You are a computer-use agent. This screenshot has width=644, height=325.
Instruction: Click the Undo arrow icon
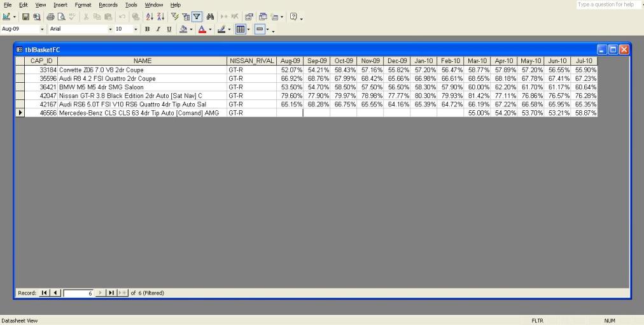pos(122,17)
